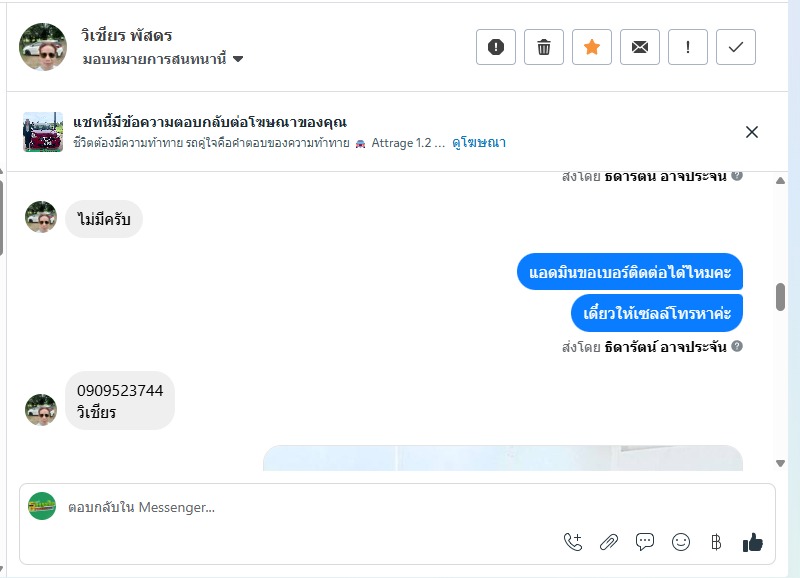Mark conversation unread with envelope icon

point(639,47)
